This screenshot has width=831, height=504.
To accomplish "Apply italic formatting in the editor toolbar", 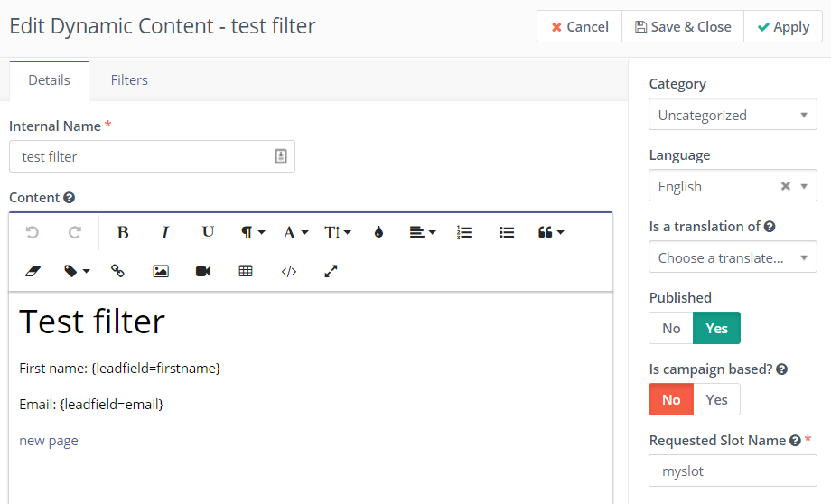I will (x=165, y=233).
